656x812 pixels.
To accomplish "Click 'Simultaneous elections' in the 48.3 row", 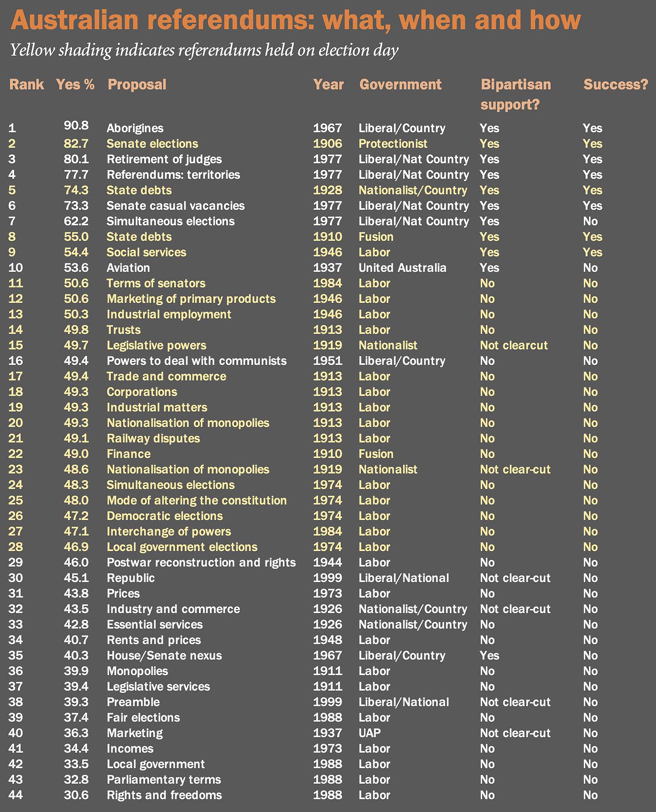I will pos(171,485).
